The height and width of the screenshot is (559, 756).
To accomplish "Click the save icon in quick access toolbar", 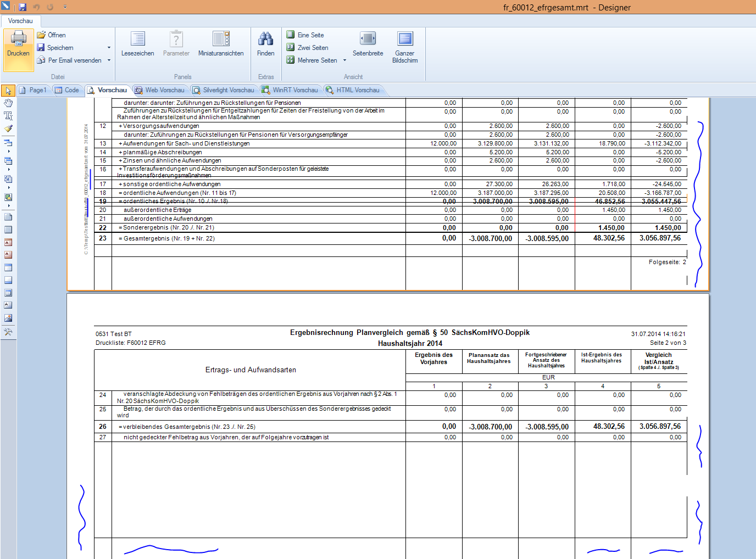I will 23,7.
